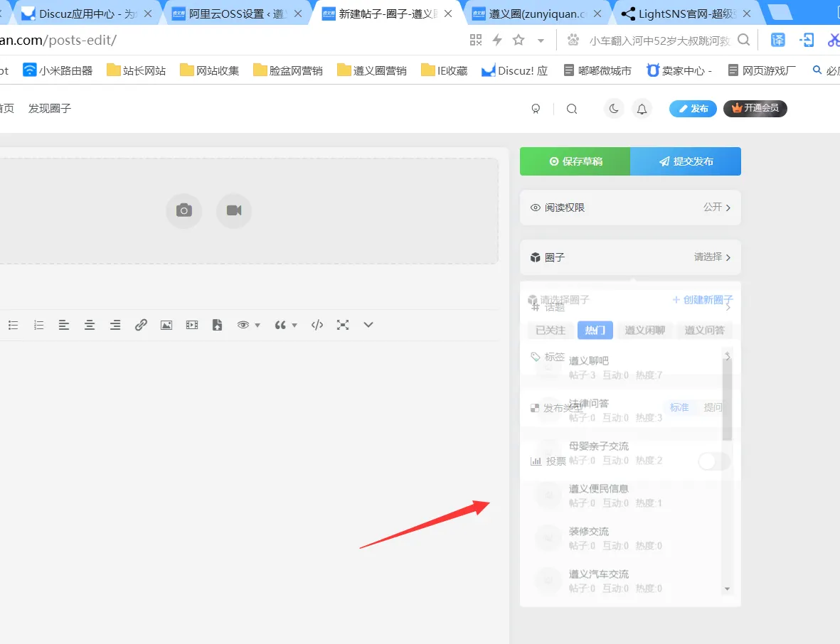Image resolution: width=840 pixels, height=644 pixels.
Task: Insert a video with the film icon
Action: click(x=192, y=325)
